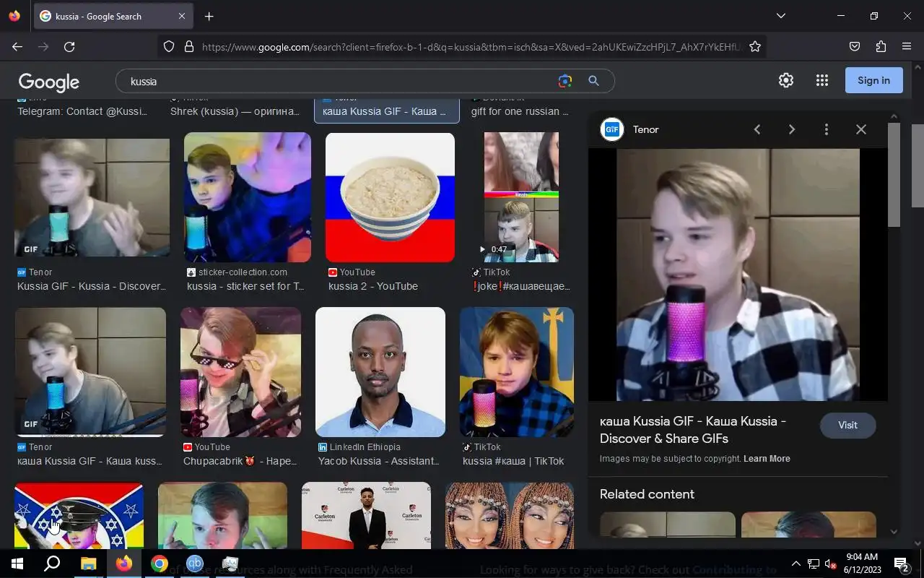Open Google quick settings gear
The height and width of the screenshot is (578, 924).
pyautogui.click(x=786, y=80)
